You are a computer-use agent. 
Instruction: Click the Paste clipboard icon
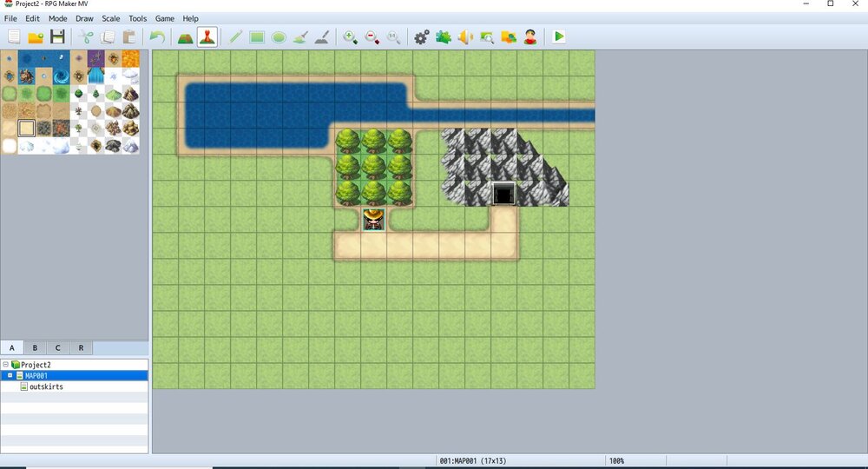pos(129,37)
